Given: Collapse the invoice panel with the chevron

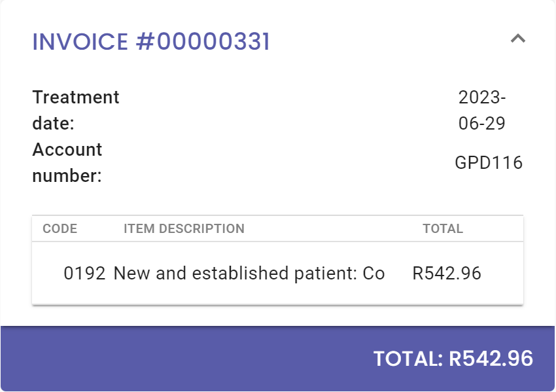Looking at the screenshot, I should (x=517, y=39).
